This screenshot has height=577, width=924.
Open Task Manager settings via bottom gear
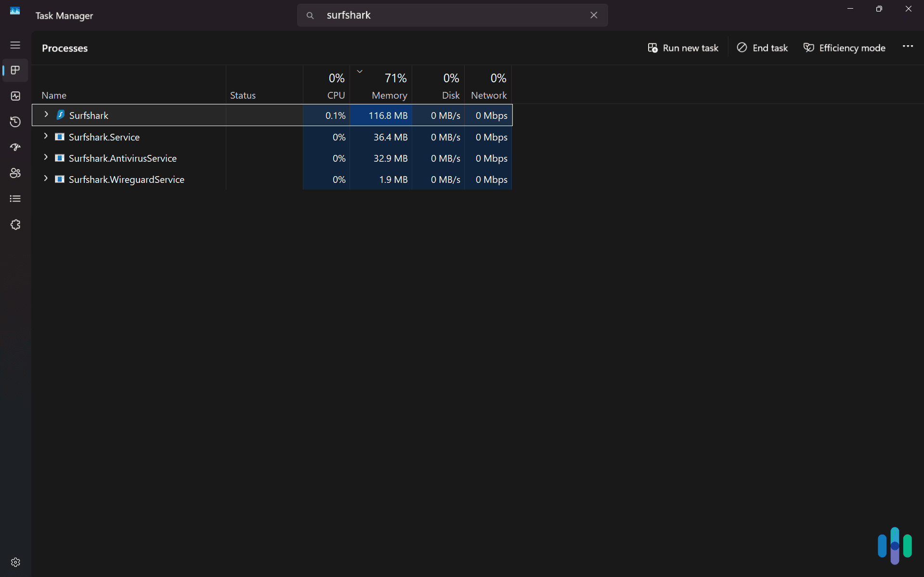click(15, 562)
